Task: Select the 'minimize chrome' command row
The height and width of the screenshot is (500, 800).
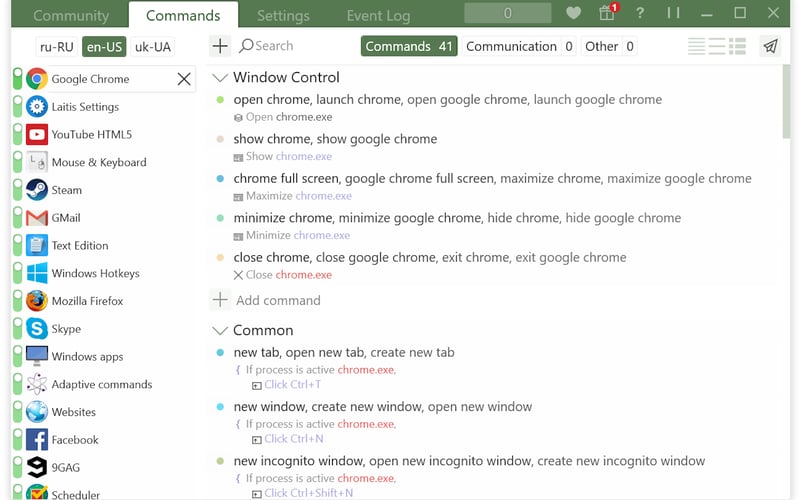Action: [x=457, y=218]
